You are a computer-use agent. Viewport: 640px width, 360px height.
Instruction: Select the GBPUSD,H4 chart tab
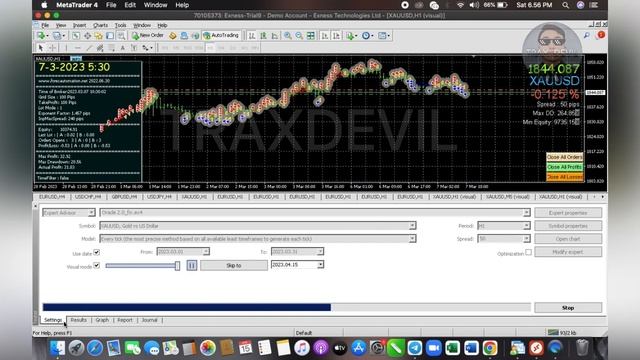point(124,197)
